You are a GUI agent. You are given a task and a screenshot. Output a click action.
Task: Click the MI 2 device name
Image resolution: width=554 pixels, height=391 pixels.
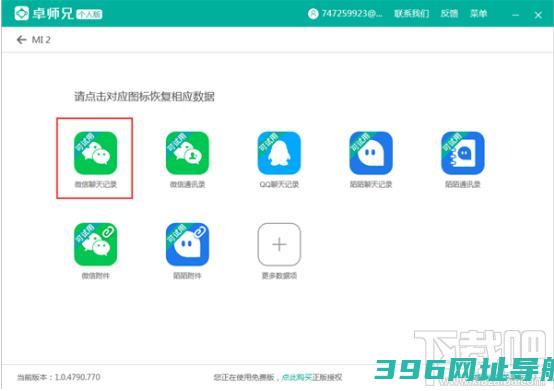[41, 40]
